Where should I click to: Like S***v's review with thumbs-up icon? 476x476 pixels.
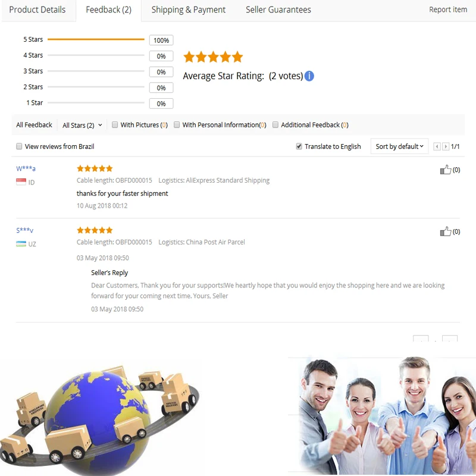pyautogui.click(x=445, y=231)
